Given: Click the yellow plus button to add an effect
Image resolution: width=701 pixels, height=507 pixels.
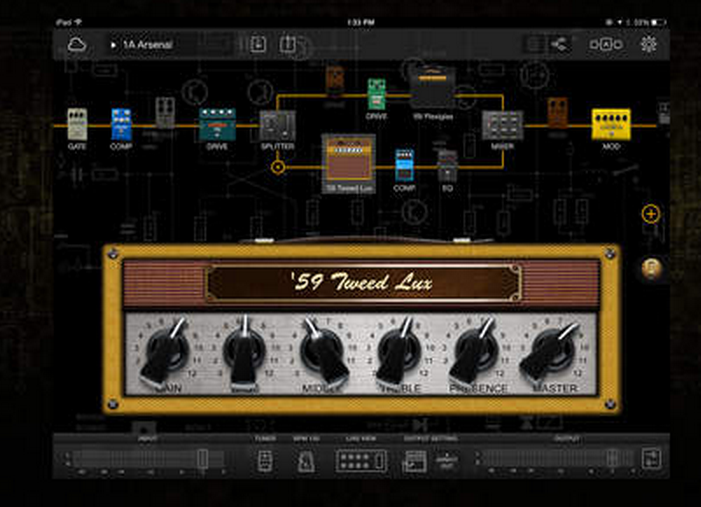Looking at the screenshot, I should click(x=650, y=214).
